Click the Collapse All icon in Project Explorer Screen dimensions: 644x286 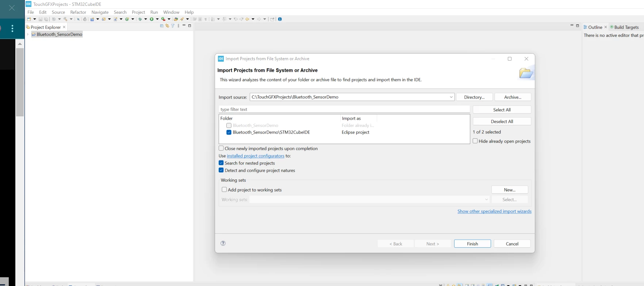click(162, 26)
